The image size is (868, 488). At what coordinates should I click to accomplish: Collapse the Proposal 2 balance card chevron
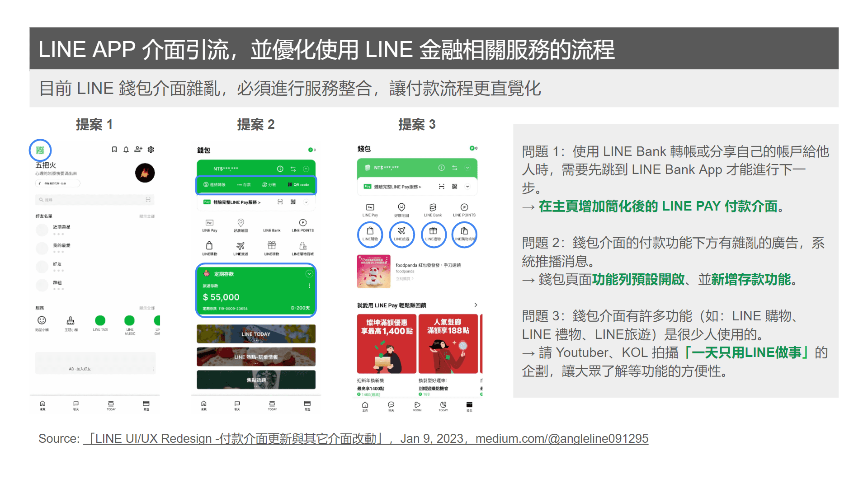[x=306, y=169]
